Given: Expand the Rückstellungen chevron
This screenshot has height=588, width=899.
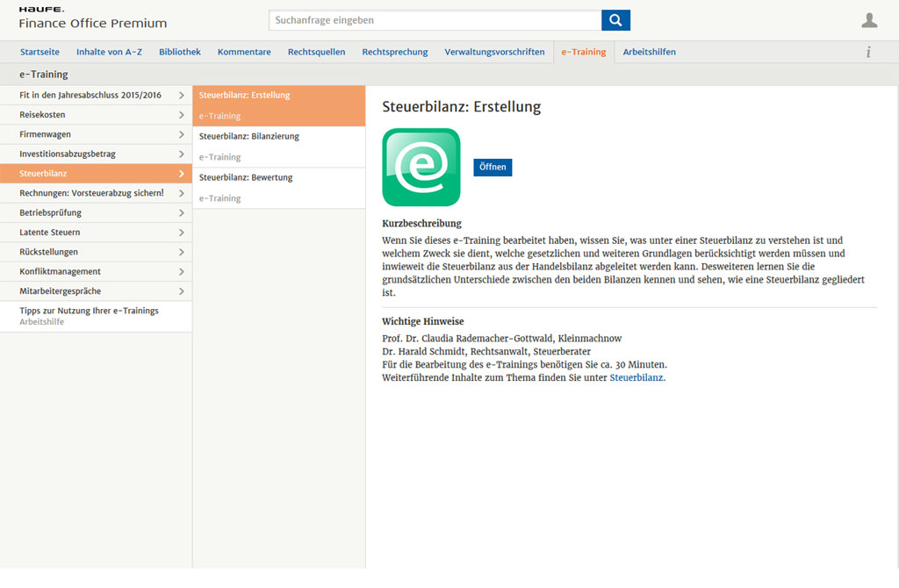Looking at the screenshot, I should (x=181, y=252).
